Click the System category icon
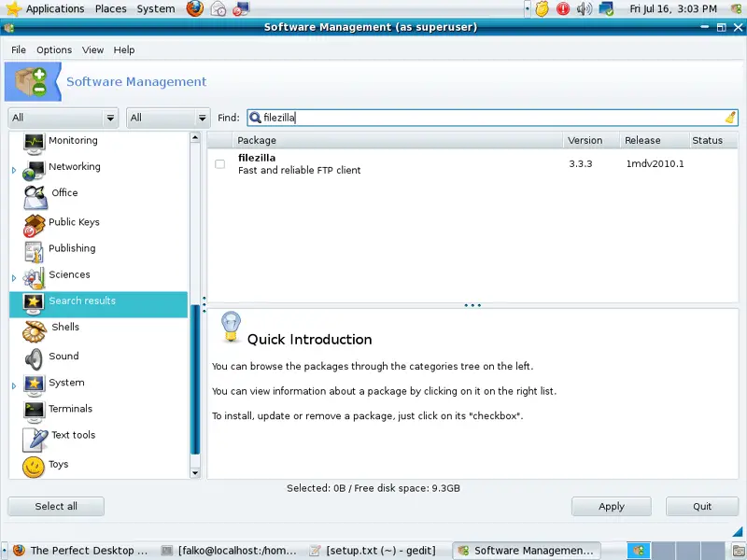The image size is (747, 560). pyautogui.click(x=35, y=386)
